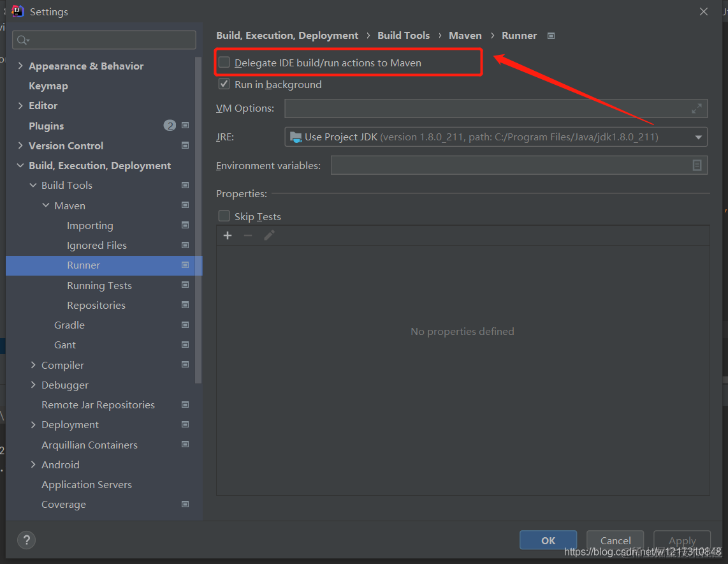This screenshot has width=728, height=564.
Task: Open Application Servers settings
Action: pyautogui.click(x=86, y=484)
